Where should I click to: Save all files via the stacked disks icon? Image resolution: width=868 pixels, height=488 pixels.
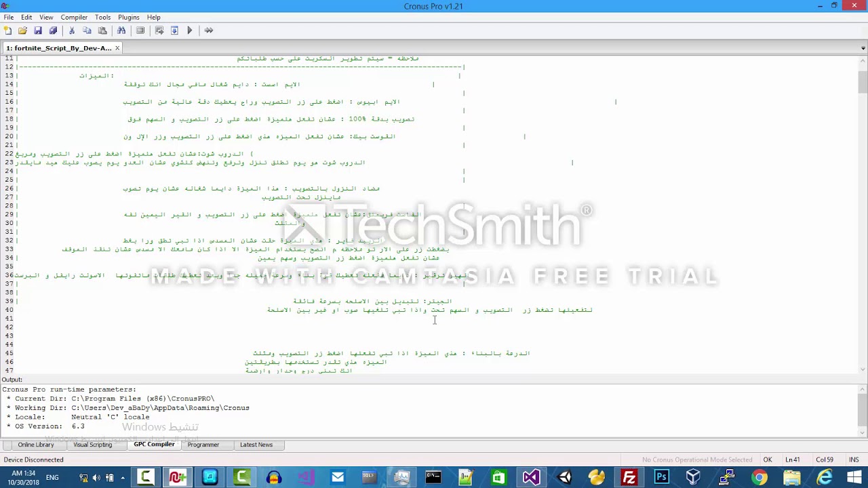click(53, 30)
